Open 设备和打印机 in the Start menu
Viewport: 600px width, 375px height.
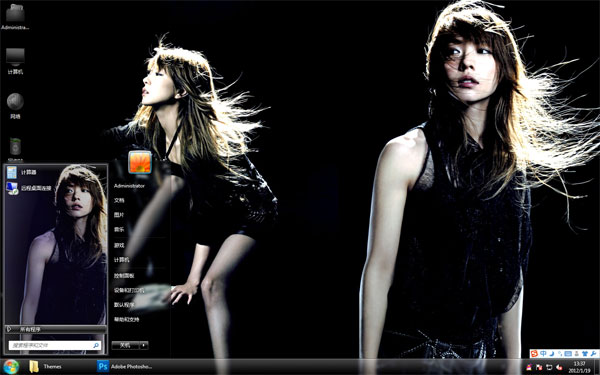tap(129, 290)
